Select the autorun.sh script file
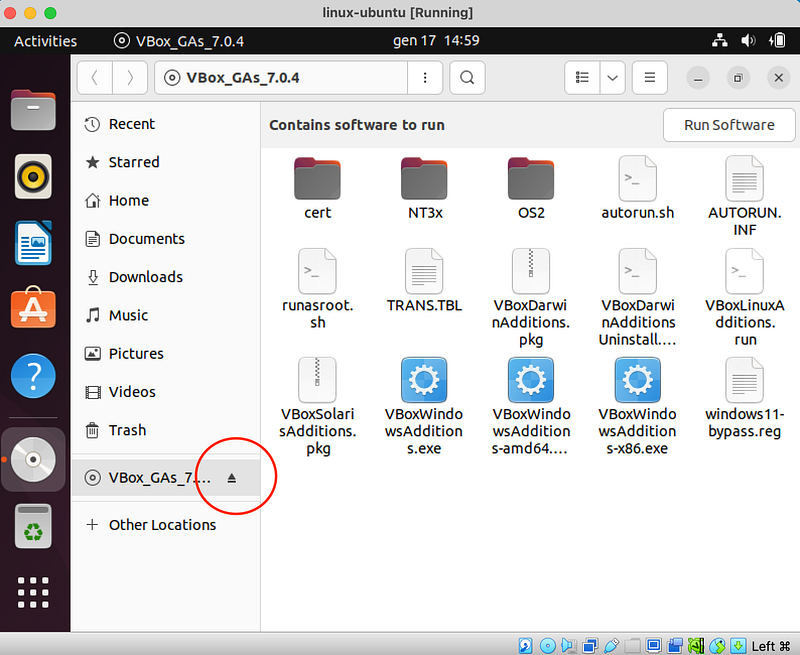The width and height of the screenshot is (800, 655). 638,188
